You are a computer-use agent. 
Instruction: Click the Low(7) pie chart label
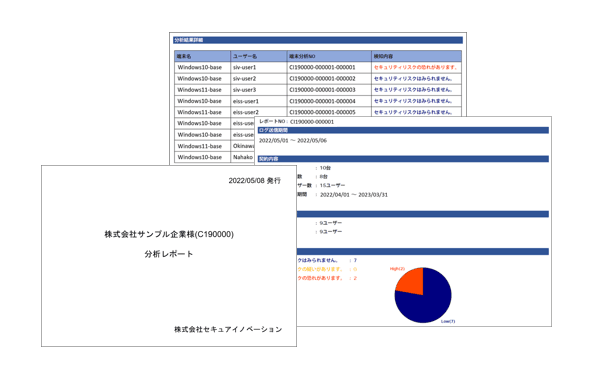pyautogui.click(x=448, y=321)
